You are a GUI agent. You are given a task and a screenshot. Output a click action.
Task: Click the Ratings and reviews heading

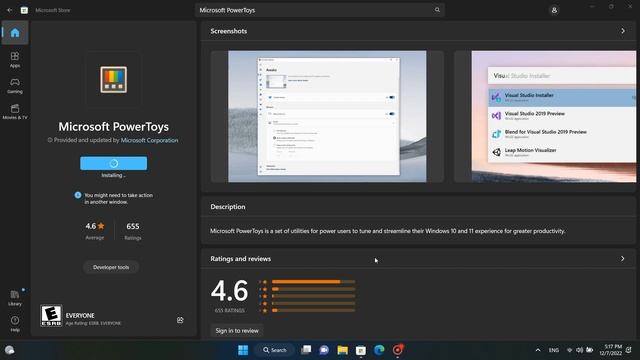pyautogui.click(x=240, y=259)
